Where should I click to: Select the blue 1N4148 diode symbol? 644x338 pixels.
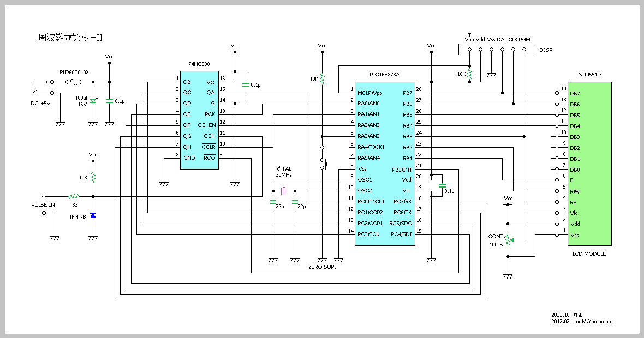tap(93, 216)
